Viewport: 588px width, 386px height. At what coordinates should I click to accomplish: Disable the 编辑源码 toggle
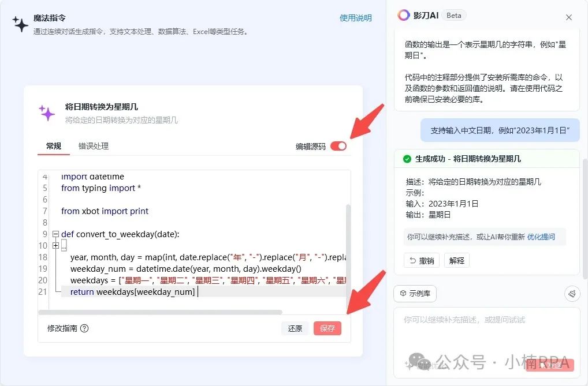pos(339,146)
